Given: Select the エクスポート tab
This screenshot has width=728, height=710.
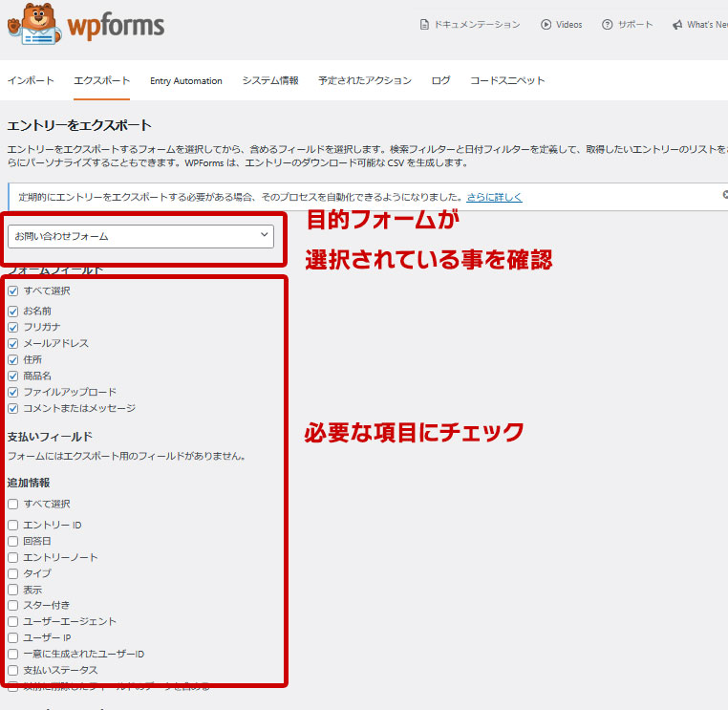Looking at the screenshot, I should [101, 80].
